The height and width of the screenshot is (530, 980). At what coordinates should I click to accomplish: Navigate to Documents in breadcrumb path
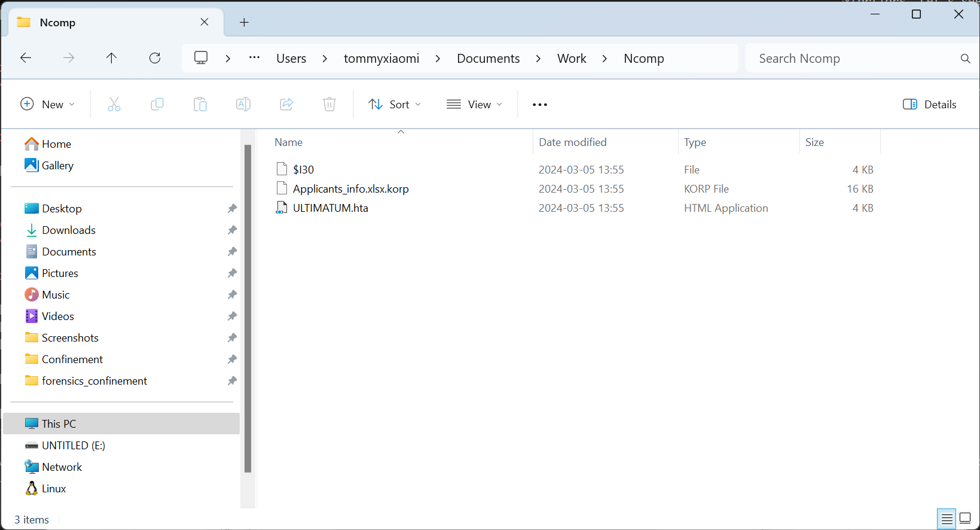(488, 59)
